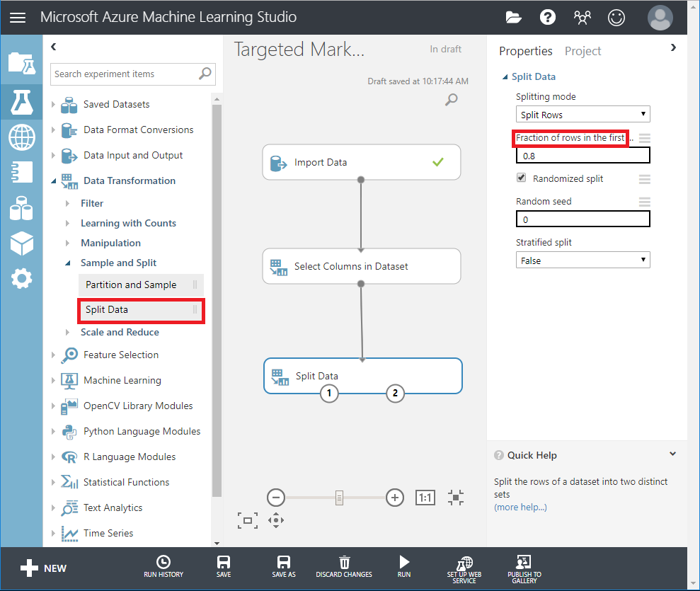Open Web Services globe icon in sidebar
Screen dimensions: 700x591
[21, 137]
